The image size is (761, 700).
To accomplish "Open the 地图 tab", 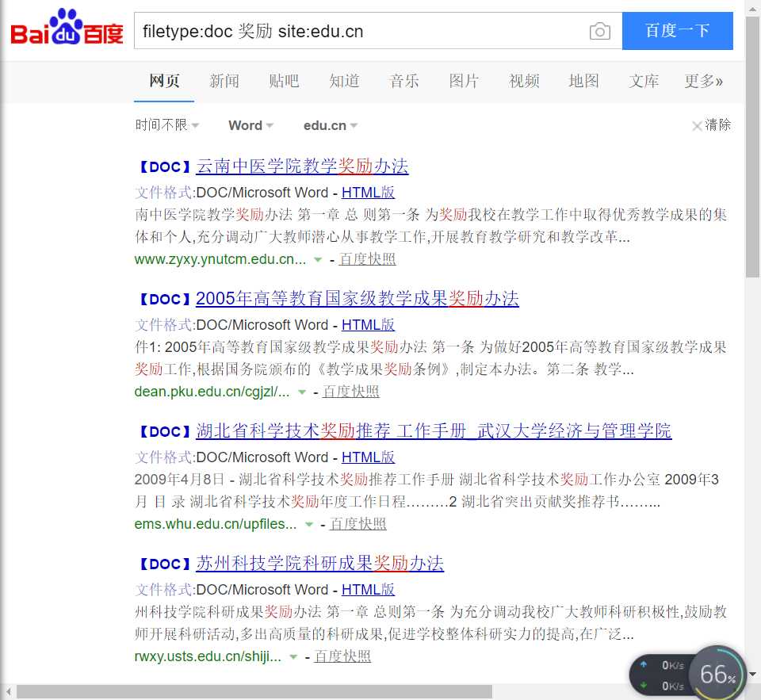I will pos(584,81).
